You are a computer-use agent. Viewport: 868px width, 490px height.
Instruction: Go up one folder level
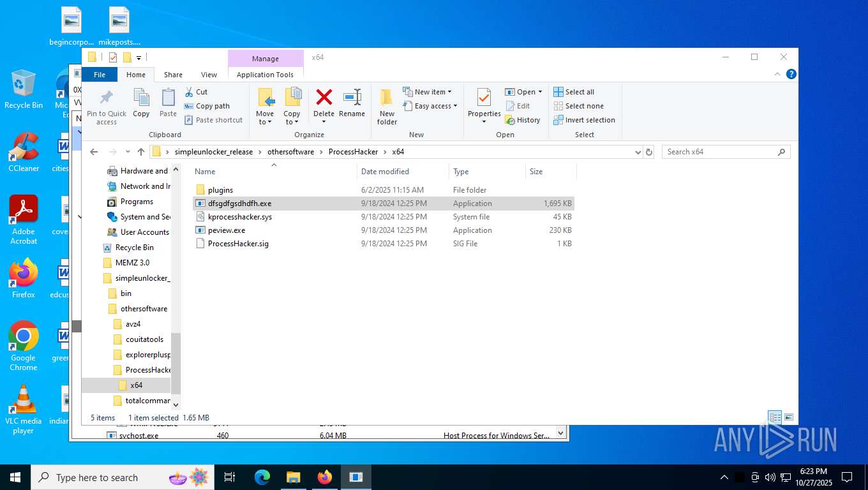[x=141, y=152]
